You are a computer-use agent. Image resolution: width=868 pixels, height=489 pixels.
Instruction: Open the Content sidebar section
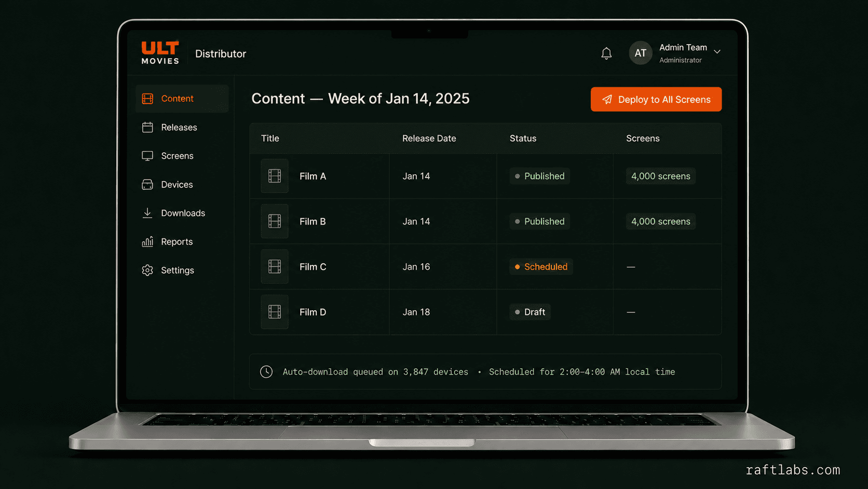point(182,98)
